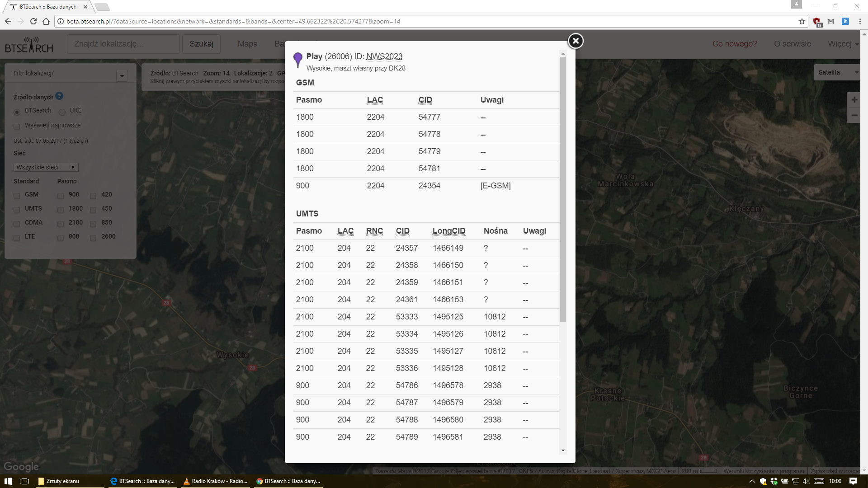Reload the BTSearch page
Screen dimensions: 868x488
(x=33, y=21)
